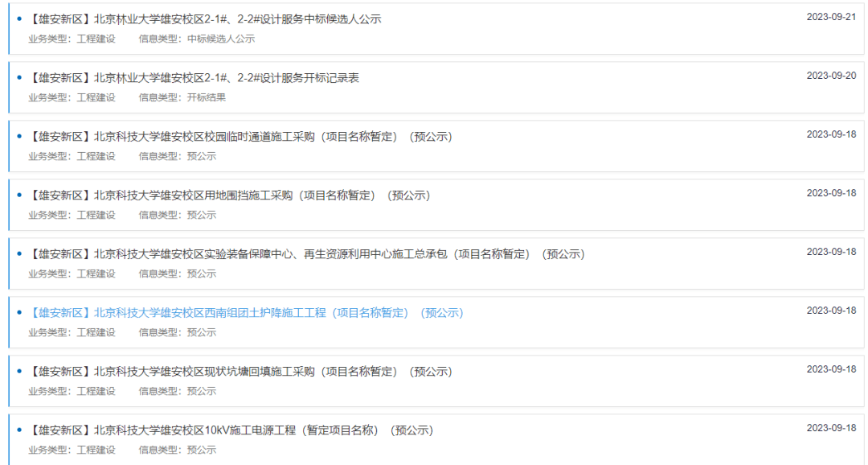Click 业务类型: 工程建设 under 西南组团土护降 entry
Screen dimensions: 868x465
click(x=72, y=332)
